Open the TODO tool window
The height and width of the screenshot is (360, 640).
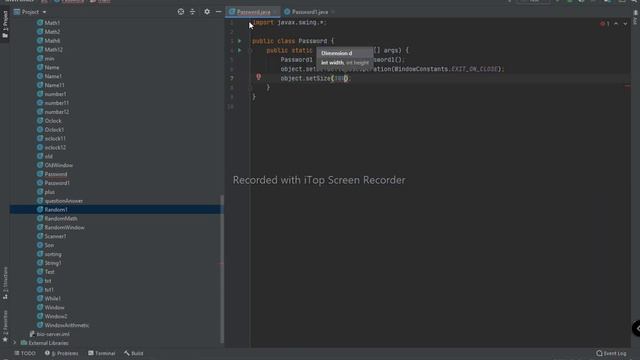(x=25, y=353)
